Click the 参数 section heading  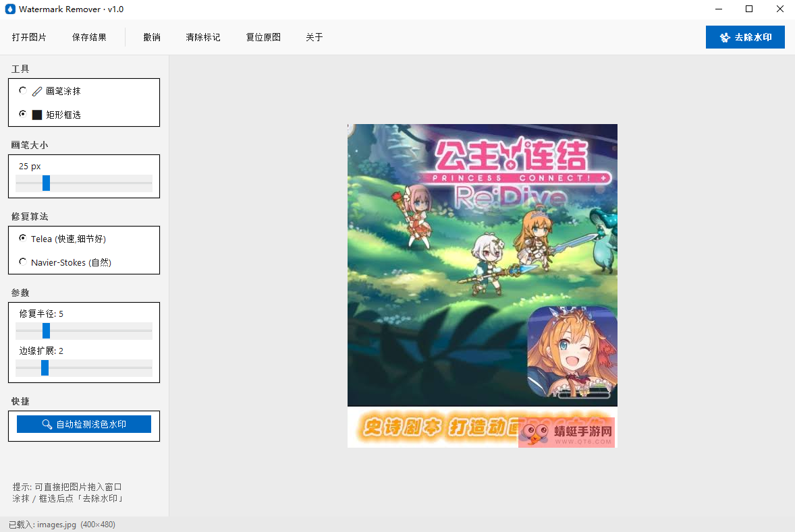click(x=20, y=293)
